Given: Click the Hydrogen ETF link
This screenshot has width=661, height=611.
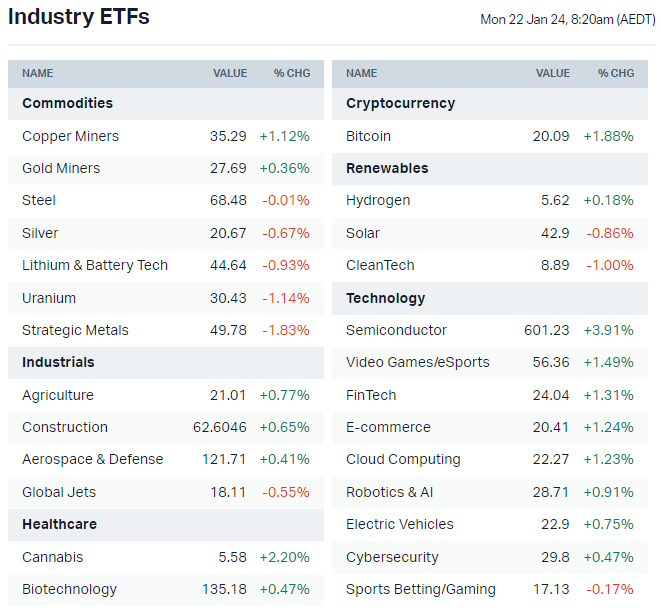Looking at the screenshot, I should tap(378, 200).
